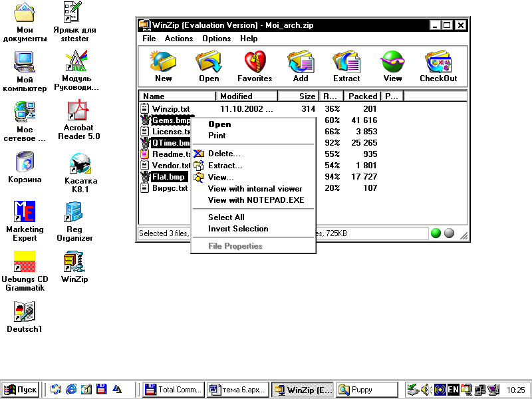Sort list by Modified column header
The width and height of the screenshot is (532, 399).
point(247,96)
